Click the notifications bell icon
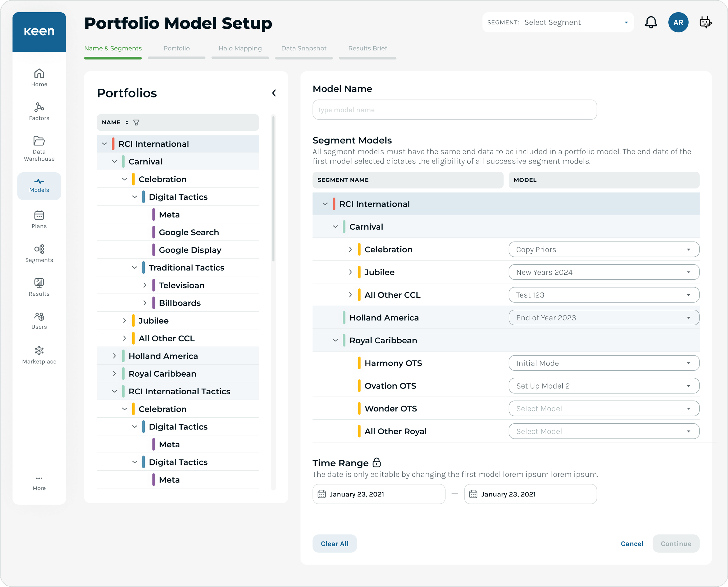This screenshot has width=728, height=587. [x=651, y=22]
